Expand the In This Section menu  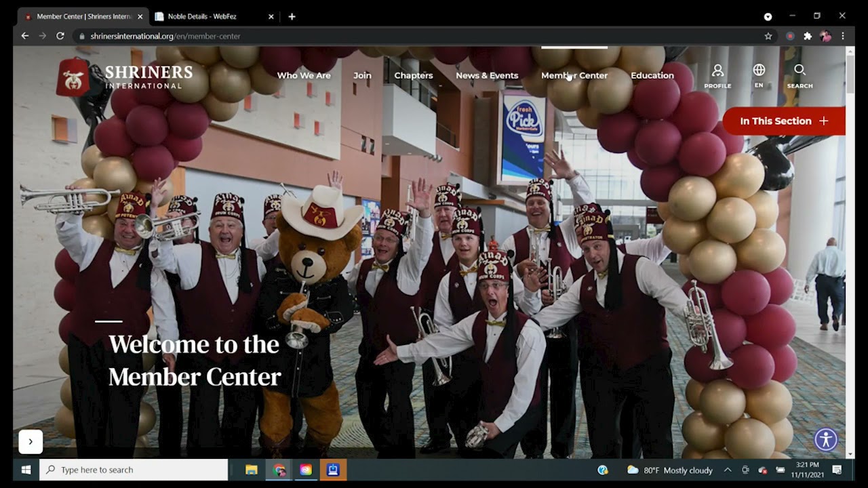(x=784, y=121)
